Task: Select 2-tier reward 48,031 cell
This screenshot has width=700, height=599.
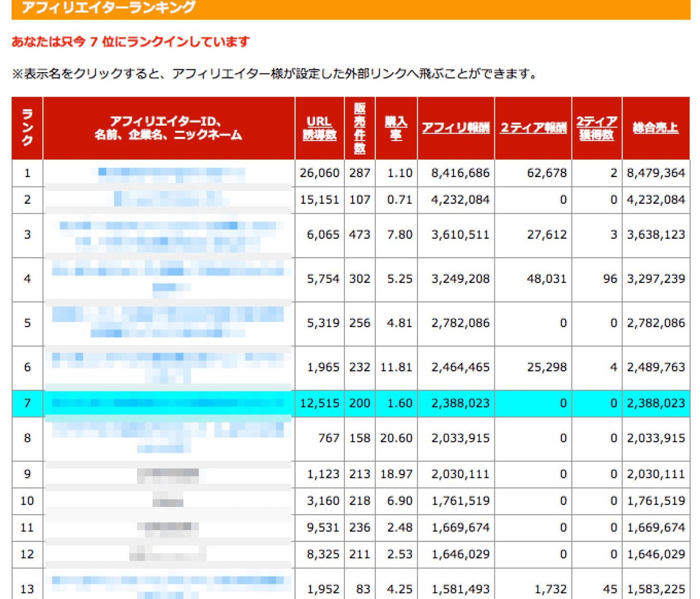Action: coord(533,279)
